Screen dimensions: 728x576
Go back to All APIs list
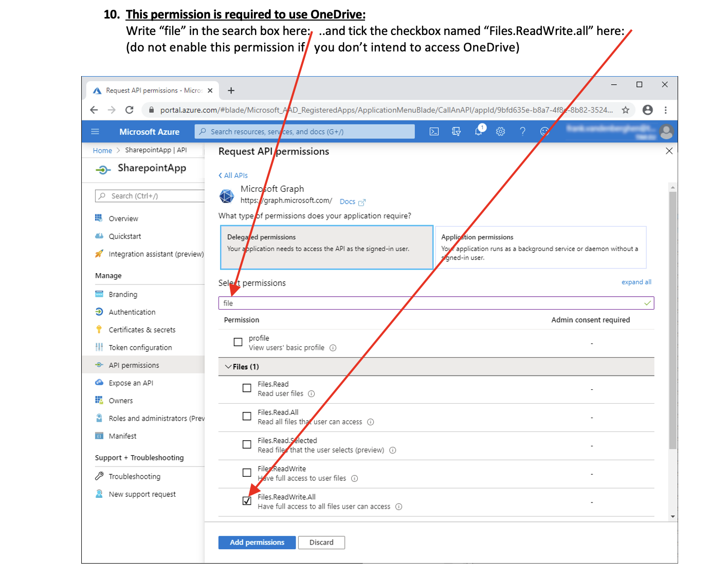[x=233, y=175]
